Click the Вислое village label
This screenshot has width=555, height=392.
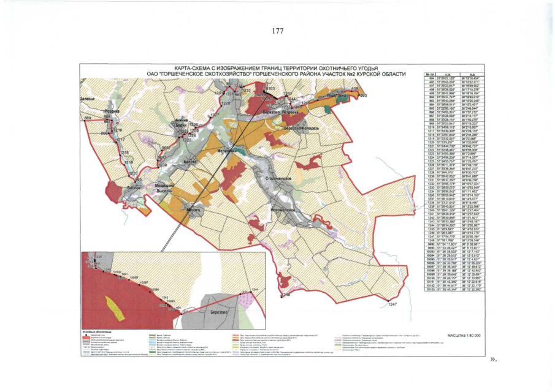[134, 188]
